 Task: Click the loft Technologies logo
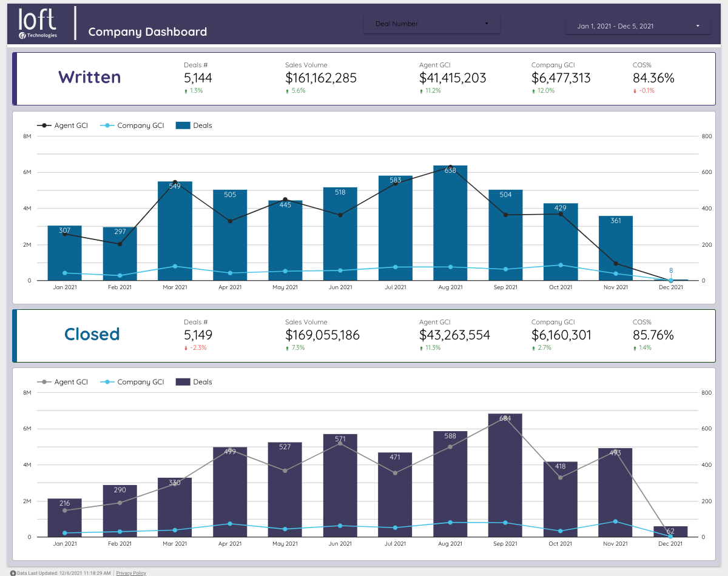tap(38, 24)
